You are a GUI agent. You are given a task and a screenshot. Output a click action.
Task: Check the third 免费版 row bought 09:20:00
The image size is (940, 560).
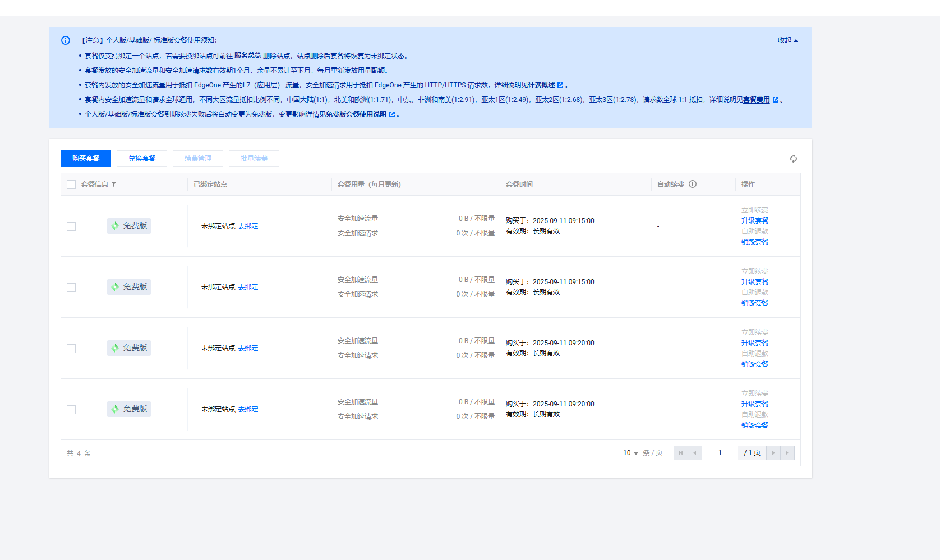click(71, 349)
